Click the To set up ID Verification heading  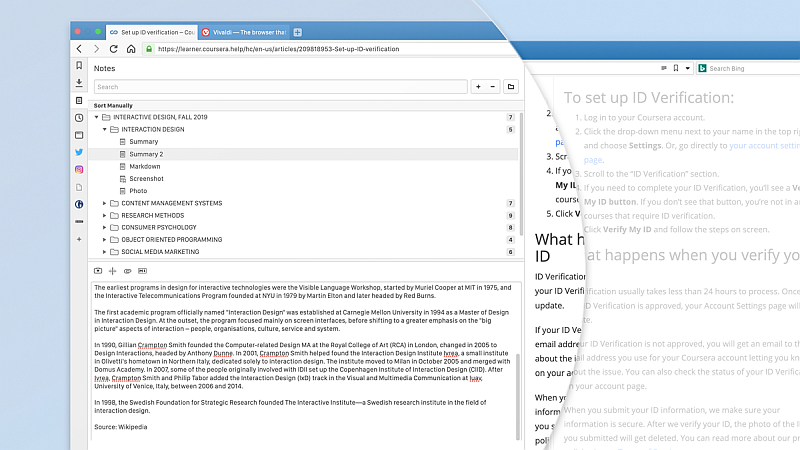click(648, 97)
